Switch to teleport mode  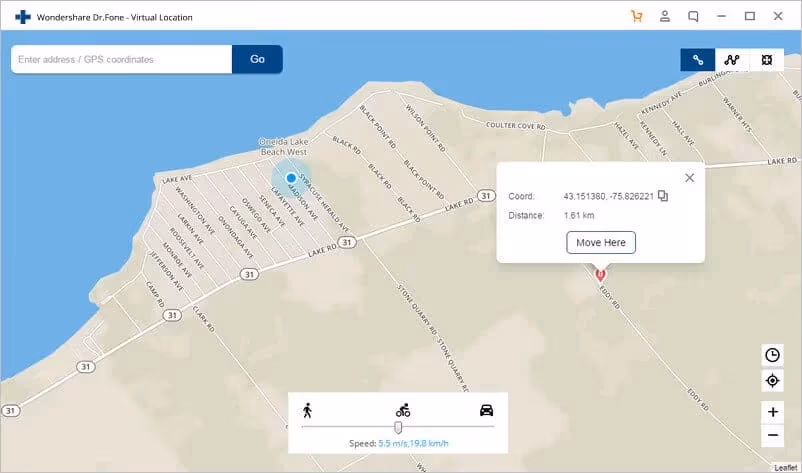(x=766, y=60)
